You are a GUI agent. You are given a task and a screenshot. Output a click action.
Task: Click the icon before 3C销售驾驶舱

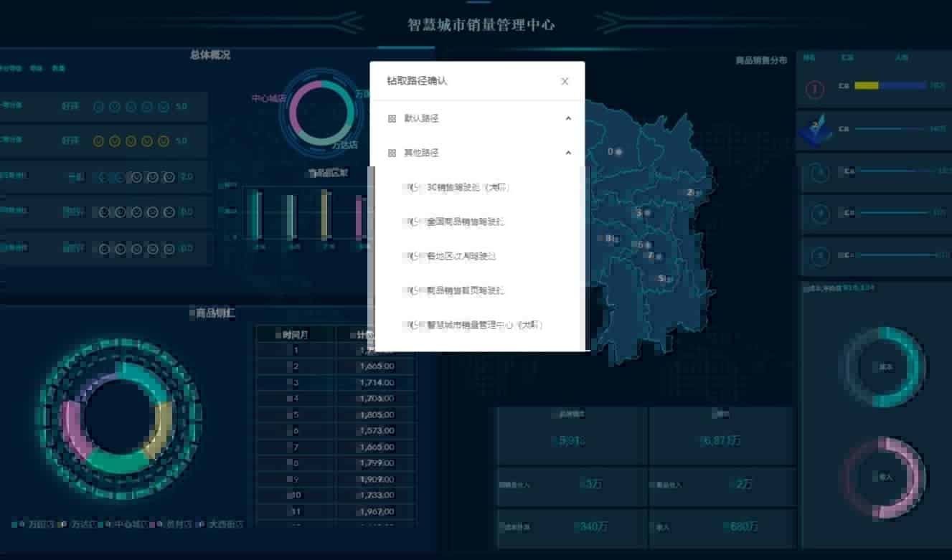tap(413, 188)
